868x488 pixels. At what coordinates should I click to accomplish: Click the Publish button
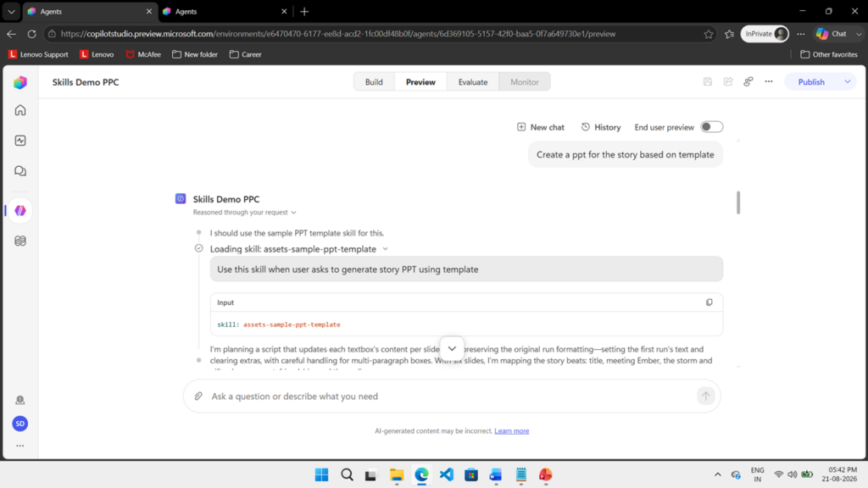pos(811,82)
